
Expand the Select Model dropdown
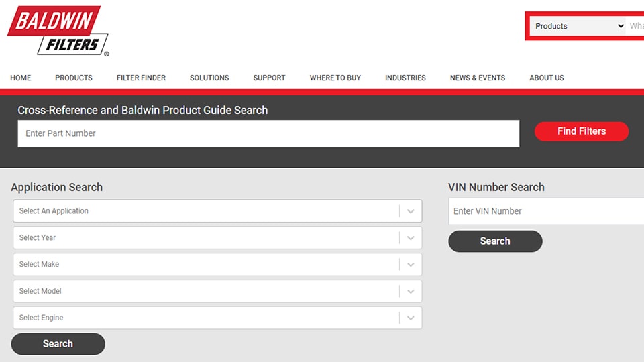[x=217, y=292]
